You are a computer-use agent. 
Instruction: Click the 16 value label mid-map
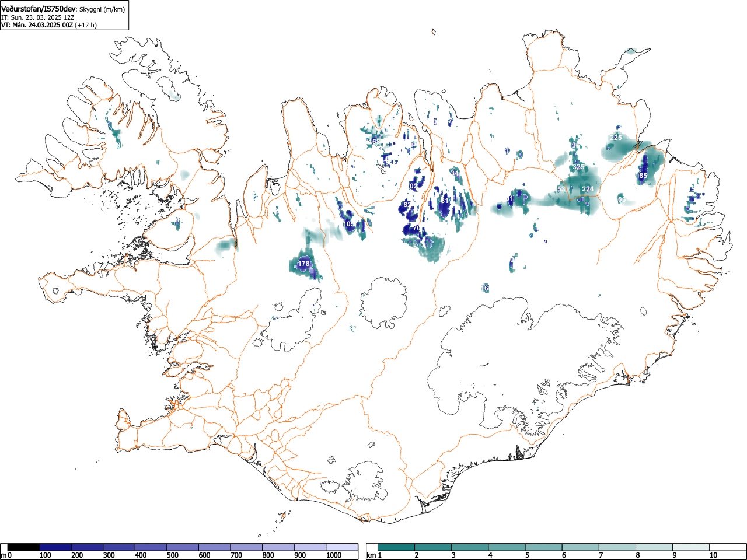pos(485,288)
